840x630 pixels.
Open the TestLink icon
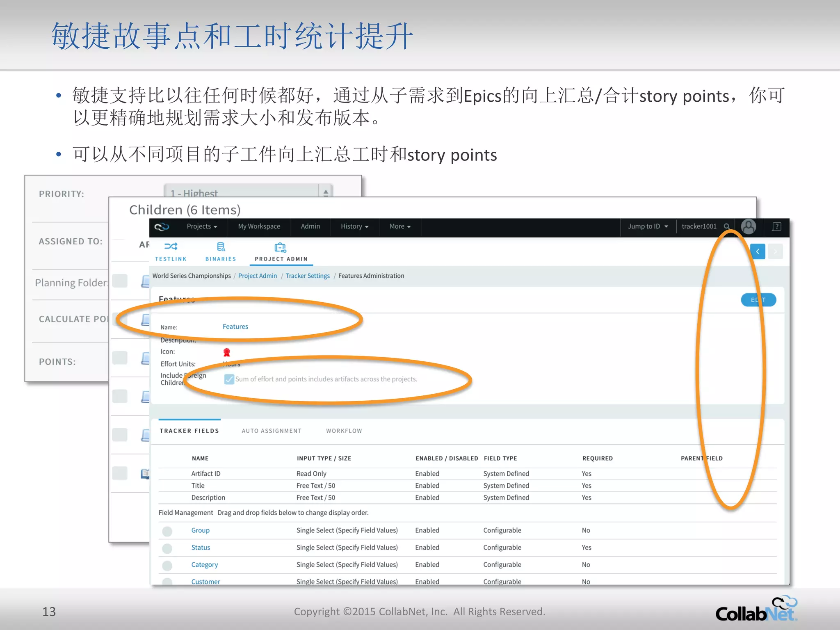coord(171,247)
